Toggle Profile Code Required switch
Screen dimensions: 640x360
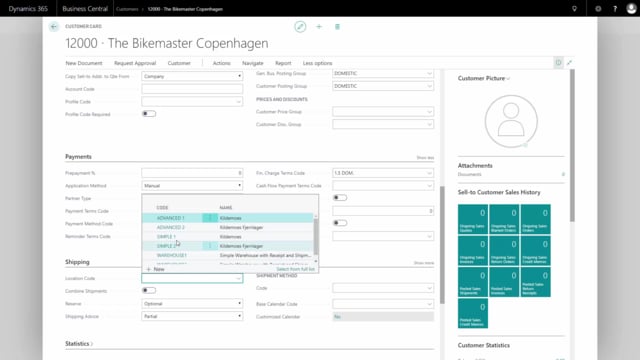pos(149,114)
